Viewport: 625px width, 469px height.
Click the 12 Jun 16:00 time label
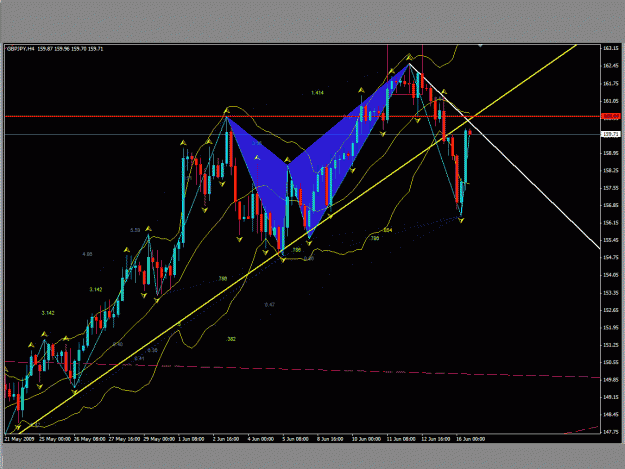436,439
